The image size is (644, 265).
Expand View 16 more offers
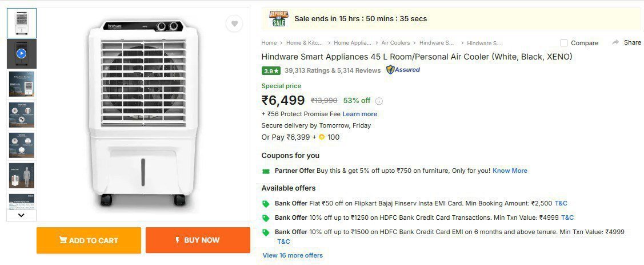pyautogui.click(x=293, y=255)
